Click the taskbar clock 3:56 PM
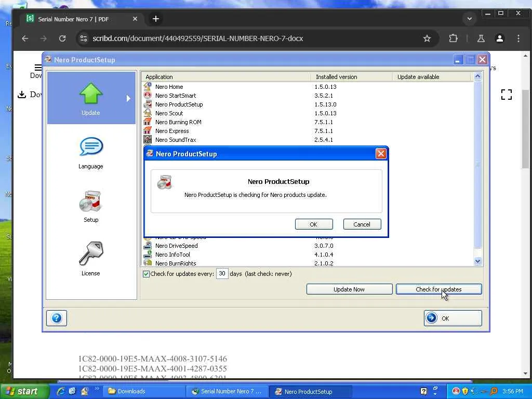Image resolution: width=532 pixels, height=399 pixels. click(x=513, y=391)
